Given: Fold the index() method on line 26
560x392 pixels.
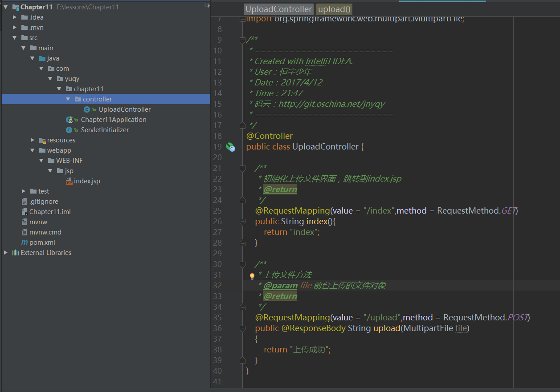Looking at the screenshot, I should pos(242,222).
